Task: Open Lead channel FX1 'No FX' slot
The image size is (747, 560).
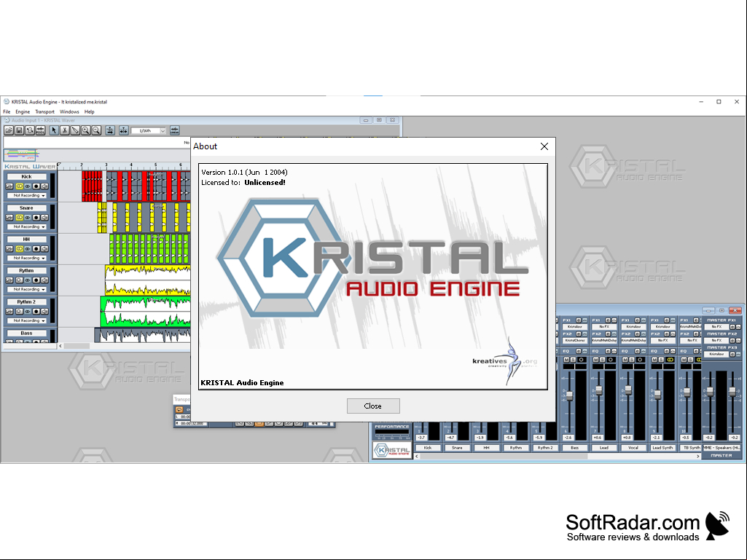Action: 604,327
